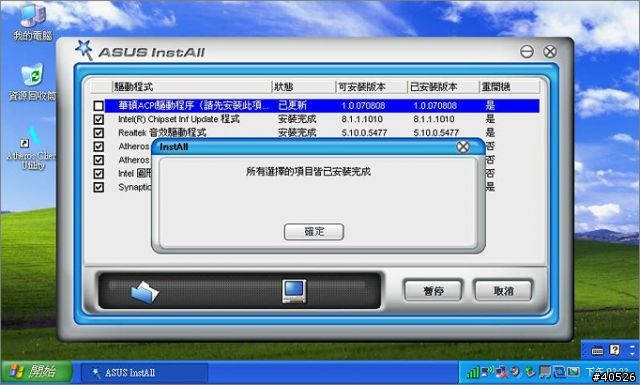Viewport: 640px width, 385px height.
Task: Click the language bar help question mark icon
Action: [614, 350]
